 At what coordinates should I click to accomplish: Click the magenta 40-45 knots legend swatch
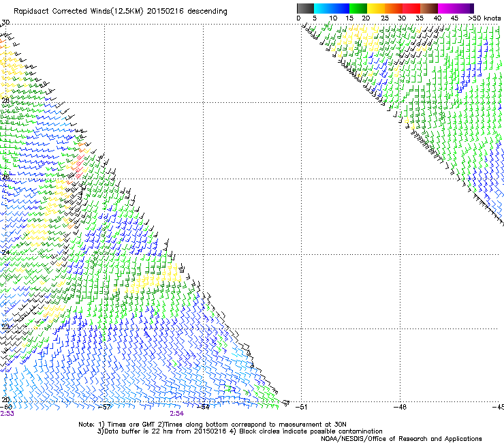[x=447, y=8]
